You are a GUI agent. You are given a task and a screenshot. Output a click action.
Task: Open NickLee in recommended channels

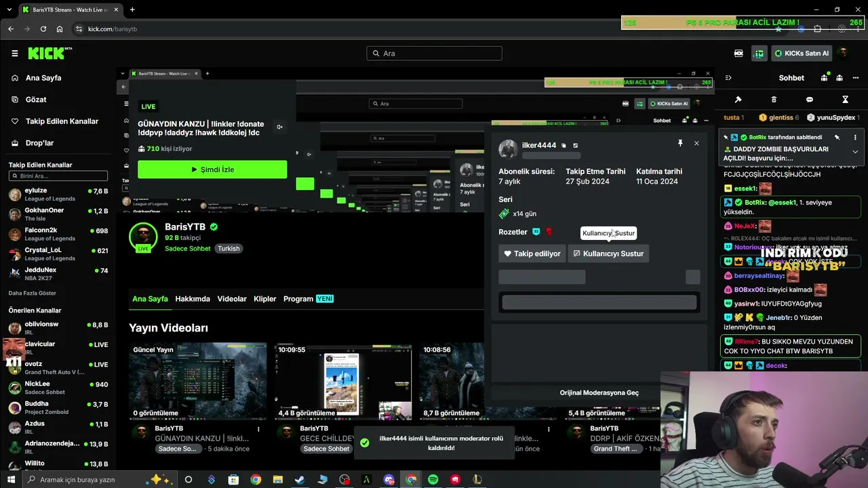coord(58,388)
